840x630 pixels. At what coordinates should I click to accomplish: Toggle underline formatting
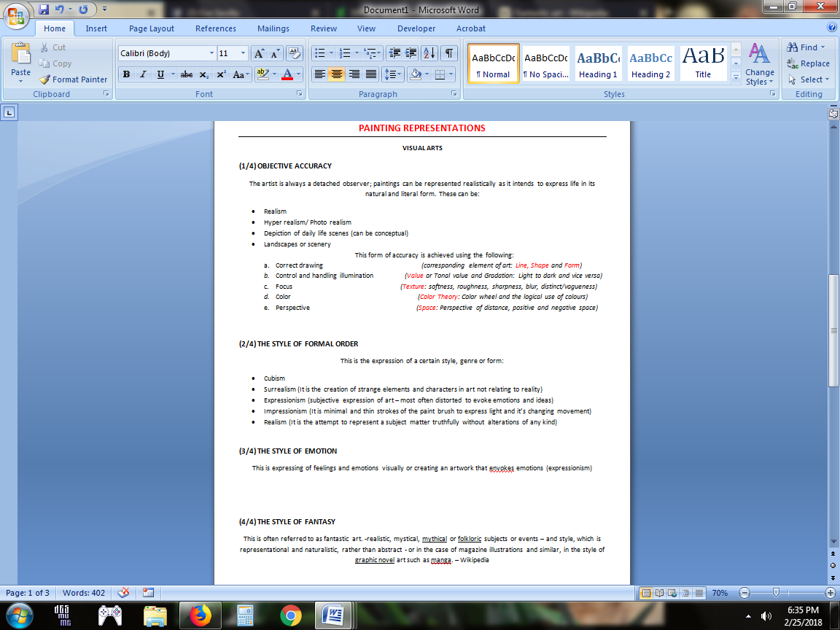160,74
